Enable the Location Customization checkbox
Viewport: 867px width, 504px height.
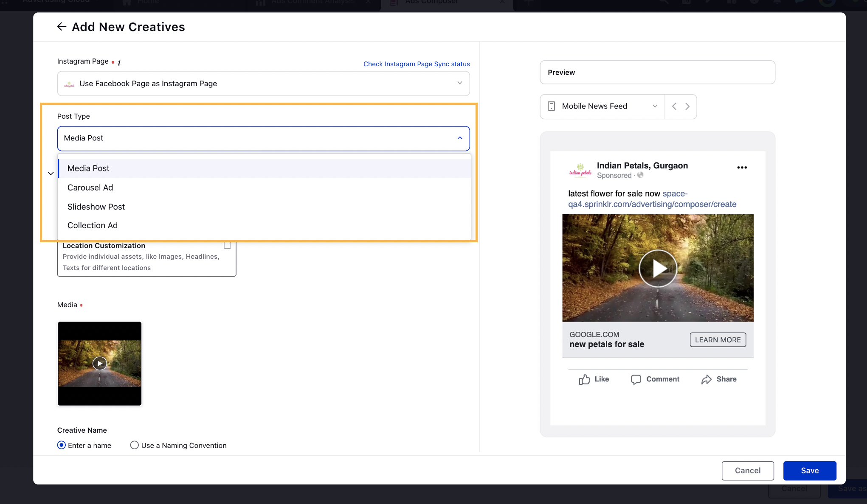click(227, 245)
